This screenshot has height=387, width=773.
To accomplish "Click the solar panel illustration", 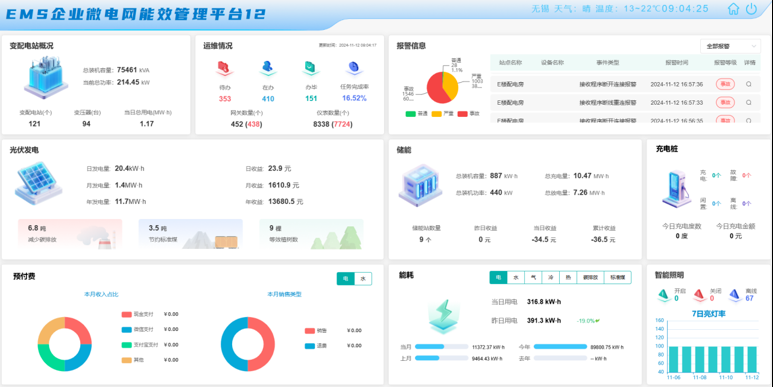I will point(38,182).
